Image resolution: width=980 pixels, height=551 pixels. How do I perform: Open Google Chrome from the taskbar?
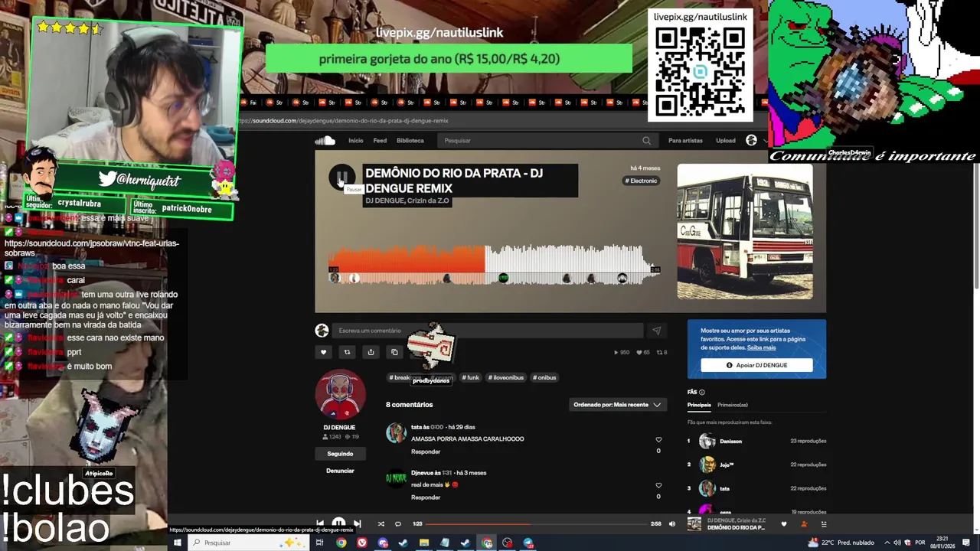point(341,543)
